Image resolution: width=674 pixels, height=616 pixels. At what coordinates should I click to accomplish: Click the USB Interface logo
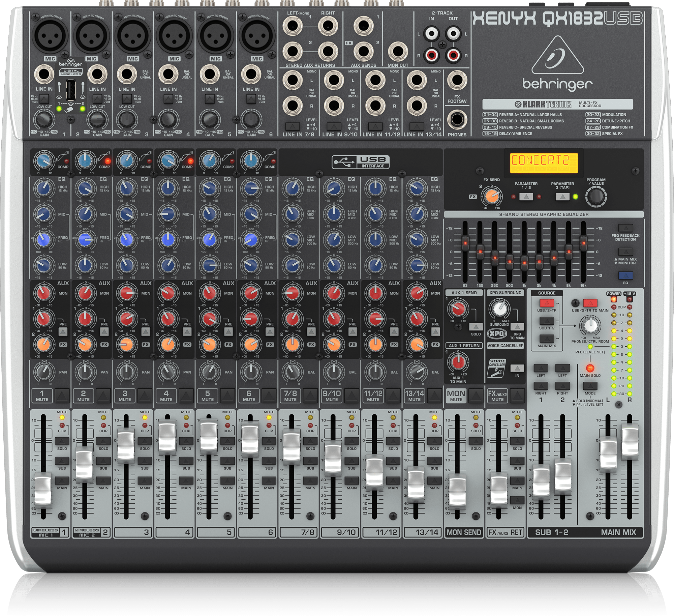(x=361, y=162)
